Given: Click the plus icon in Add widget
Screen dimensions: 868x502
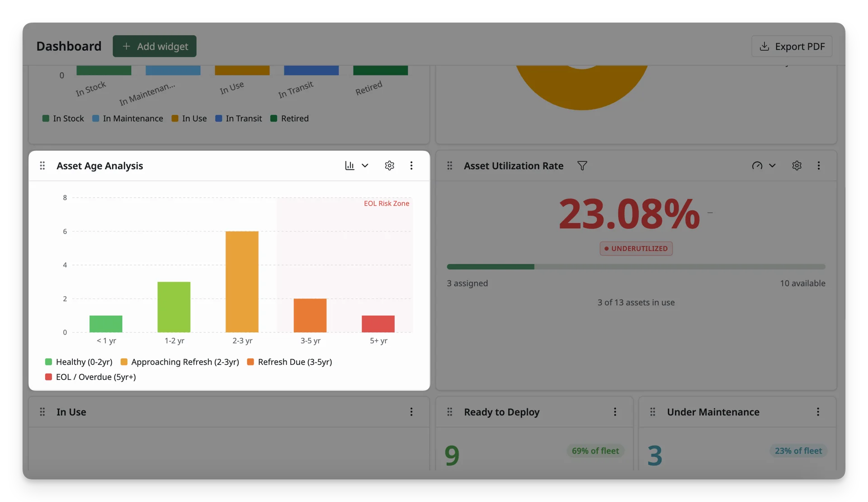Looking at the screenshot, I should click(x=126, y=46).
